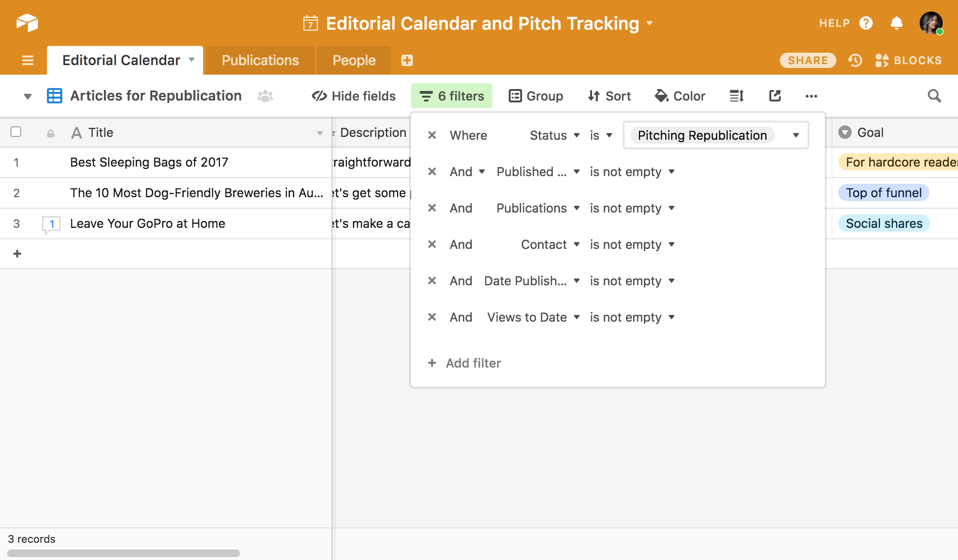This screenshot has height=560, width=958.
Task: Open the three-dot more options menu
Action: (811, 96)
